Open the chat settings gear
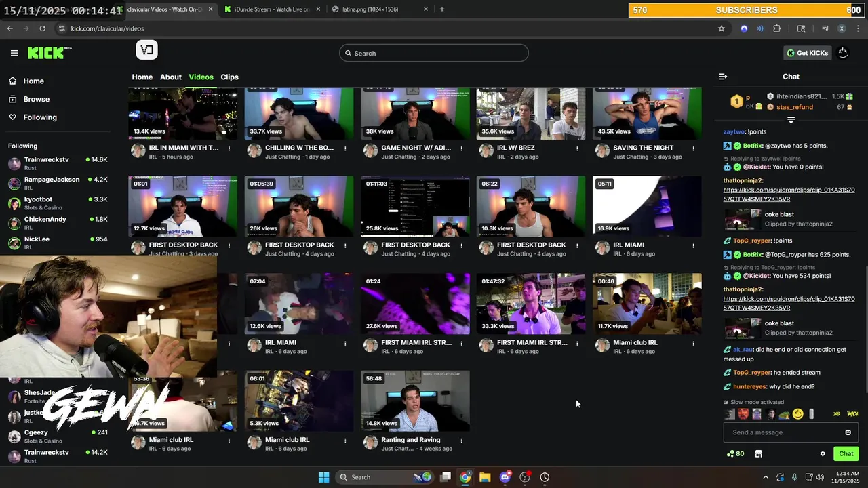This screenshot has height=488, width=868. (823, 454)
